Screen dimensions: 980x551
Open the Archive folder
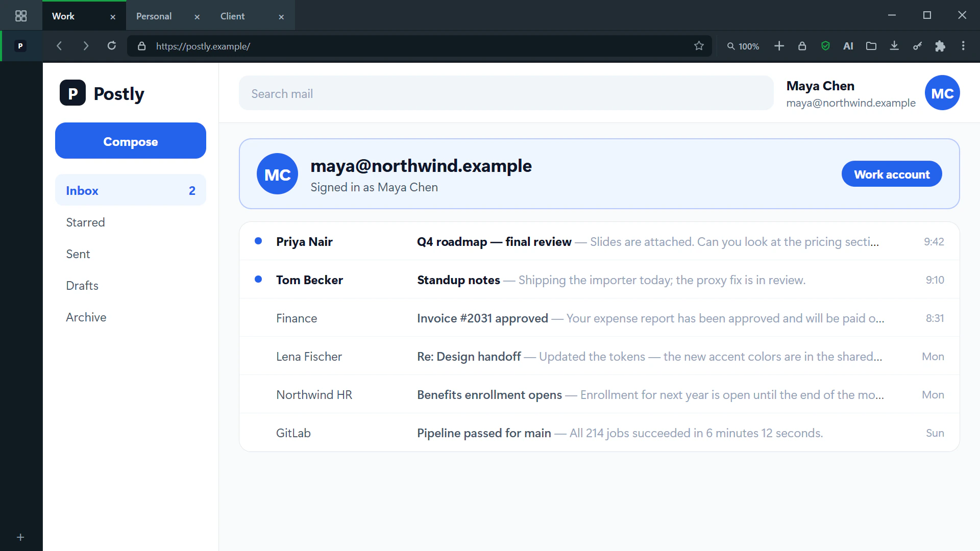[x=131, y=317]
